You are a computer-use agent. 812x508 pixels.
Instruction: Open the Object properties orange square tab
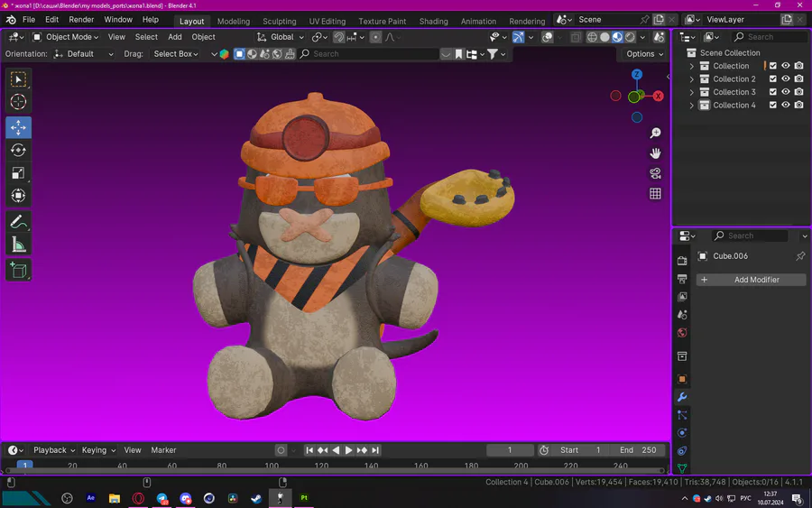(x=682, y=379)
